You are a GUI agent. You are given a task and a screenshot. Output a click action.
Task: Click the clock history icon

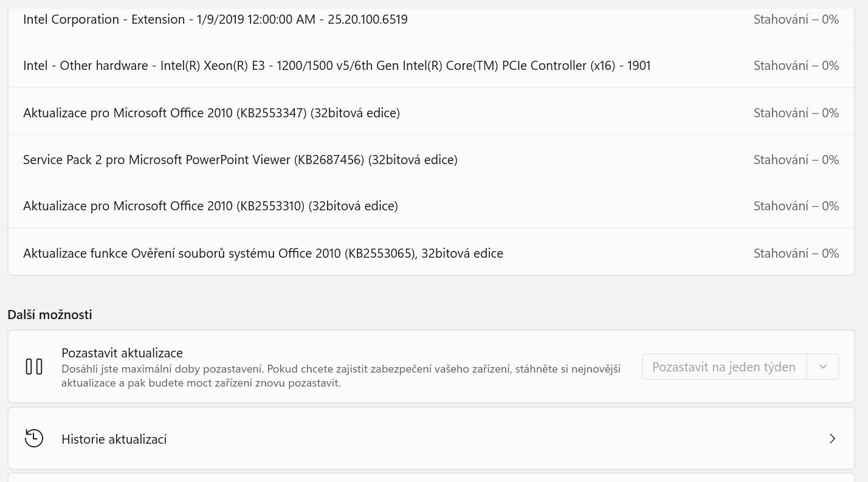coord(34,438)
